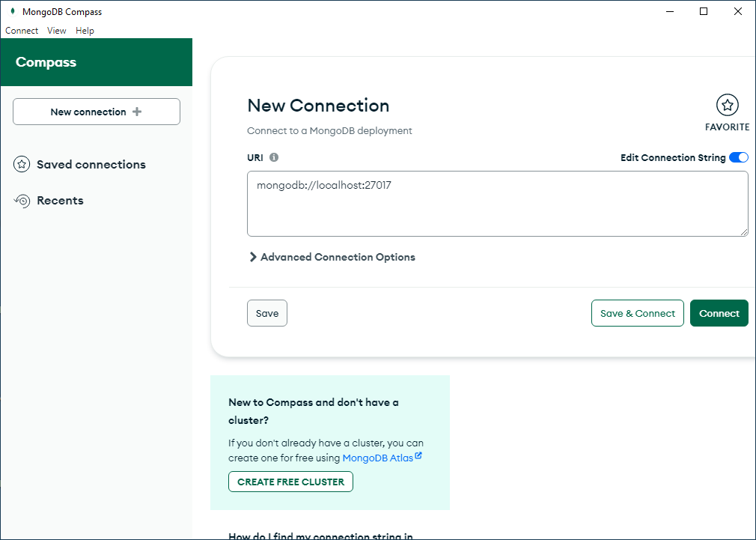Expand Advanced Connection Options
The height and width of the screenshot is (540, 756).
(332, 257)
